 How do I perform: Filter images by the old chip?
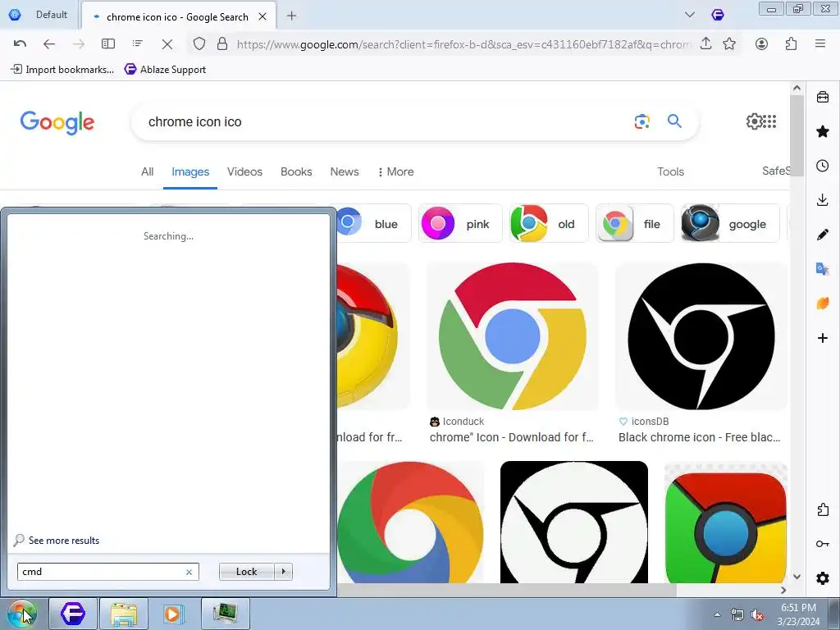(x=549, y=223)
